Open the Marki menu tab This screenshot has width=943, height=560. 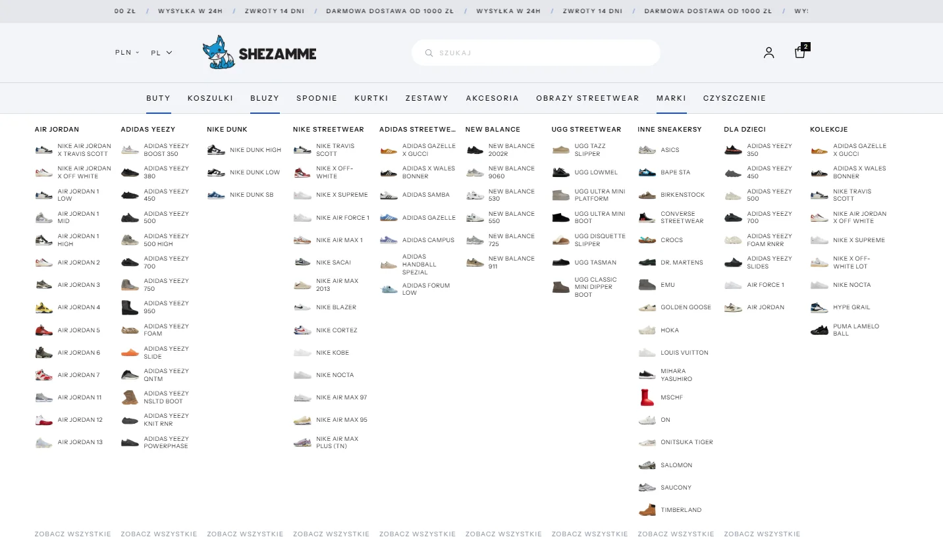click(x=671, y=98)
